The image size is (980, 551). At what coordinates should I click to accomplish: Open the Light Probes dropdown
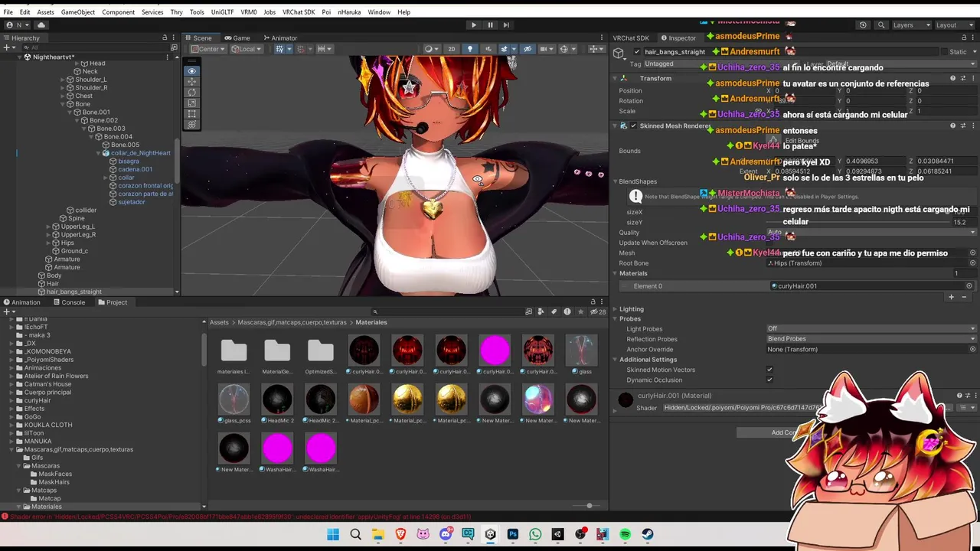(871, 329)
